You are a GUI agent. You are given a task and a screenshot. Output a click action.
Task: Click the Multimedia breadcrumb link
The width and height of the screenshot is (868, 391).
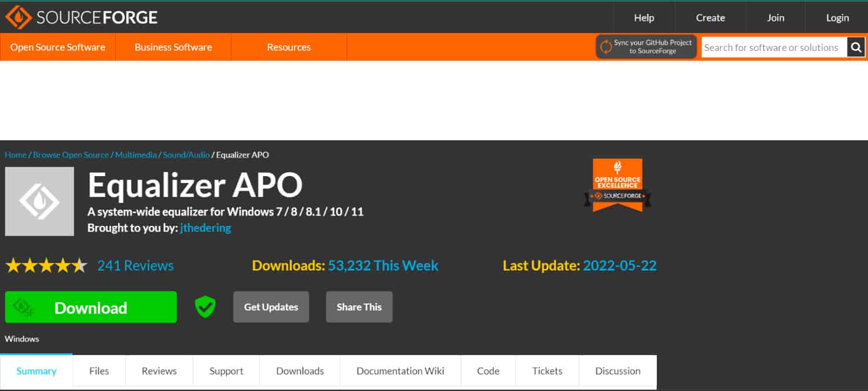tap(135, 155)
